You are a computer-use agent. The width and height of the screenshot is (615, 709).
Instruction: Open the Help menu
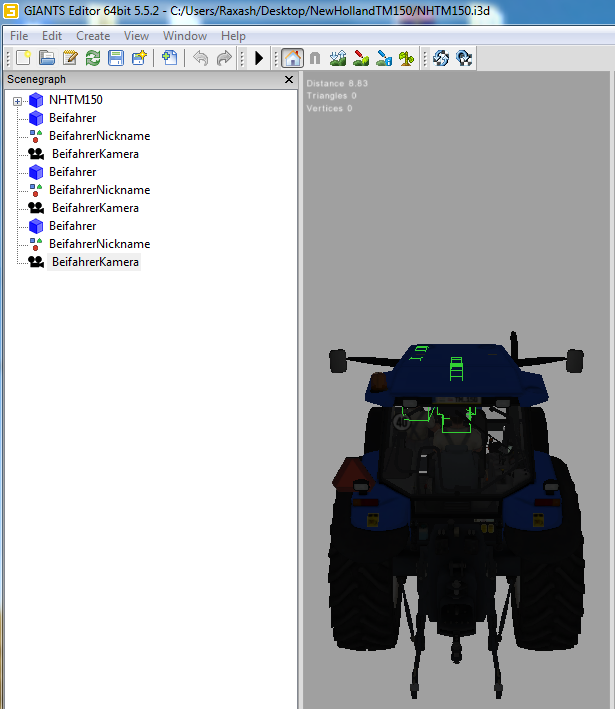coord(233,36)
